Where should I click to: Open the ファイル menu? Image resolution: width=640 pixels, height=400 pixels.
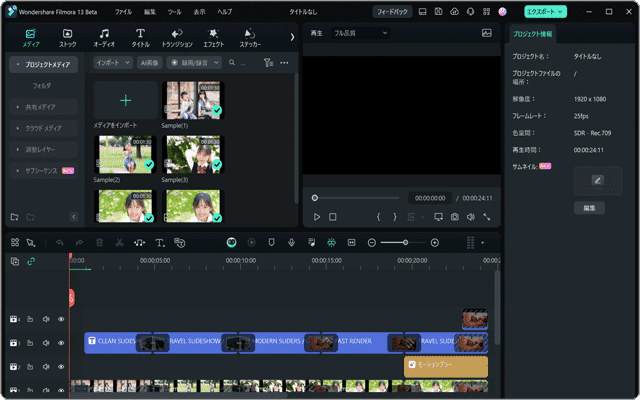123,11
